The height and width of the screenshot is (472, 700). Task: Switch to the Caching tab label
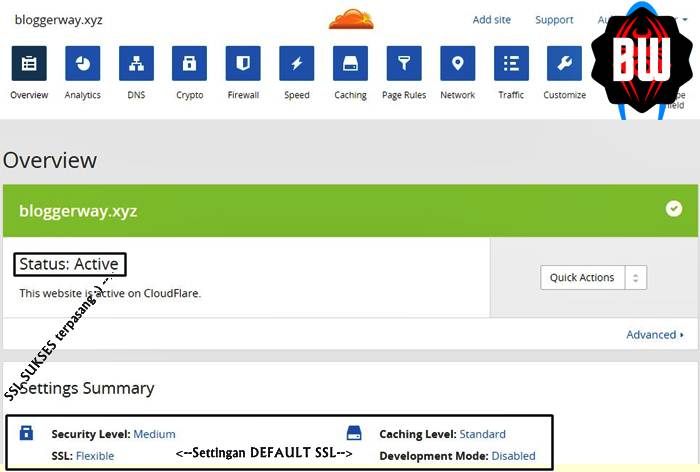(350, 95)
